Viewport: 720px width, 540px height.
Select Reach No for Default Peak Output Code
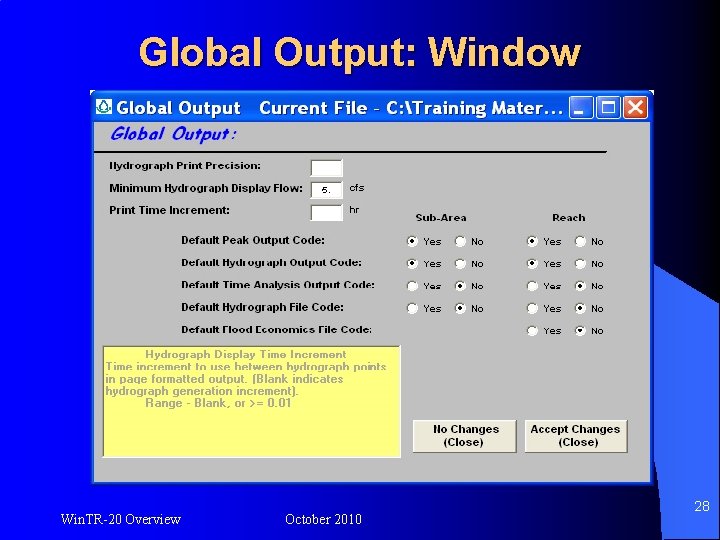pyautogui.click(x=580, y=242)
